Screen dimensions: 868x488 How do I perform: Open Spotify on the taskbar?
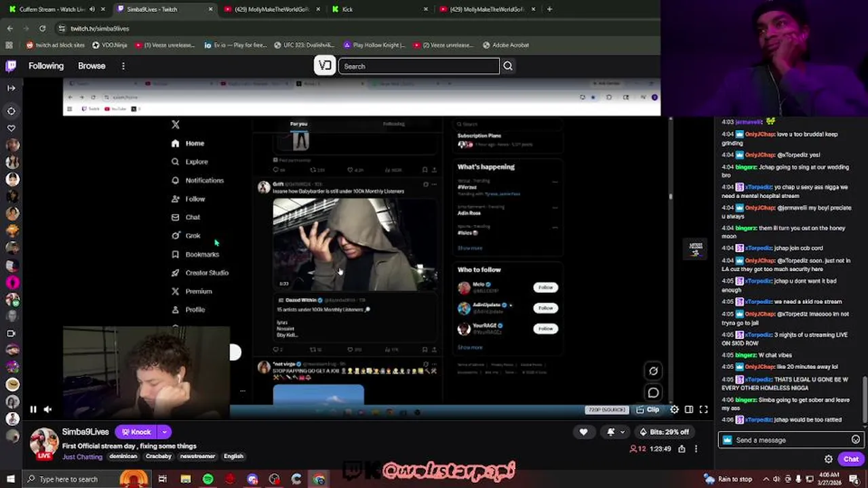click(208, 479)
